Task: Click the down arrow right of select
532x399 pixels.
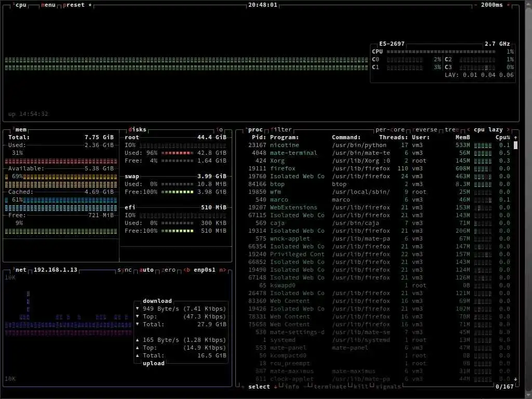Action: point(275,387)
